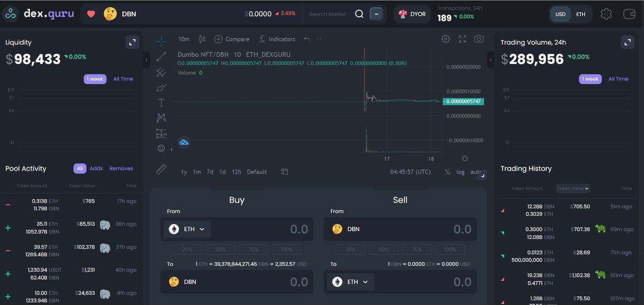The image size is (644, 305).
Task: Switch currency display to ETH
Action: coord(581,14)
